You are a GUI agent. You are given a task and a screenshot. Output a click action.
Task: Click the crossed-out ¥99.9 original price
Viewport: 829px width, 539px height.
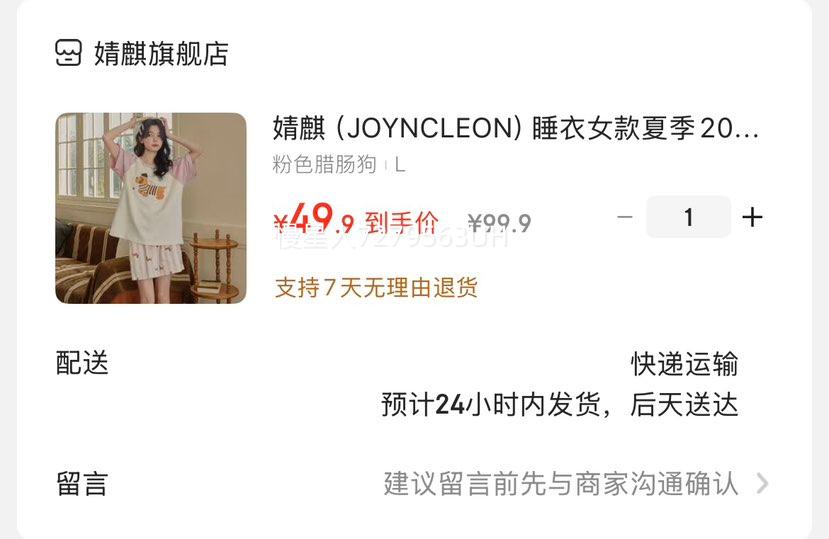500,223
